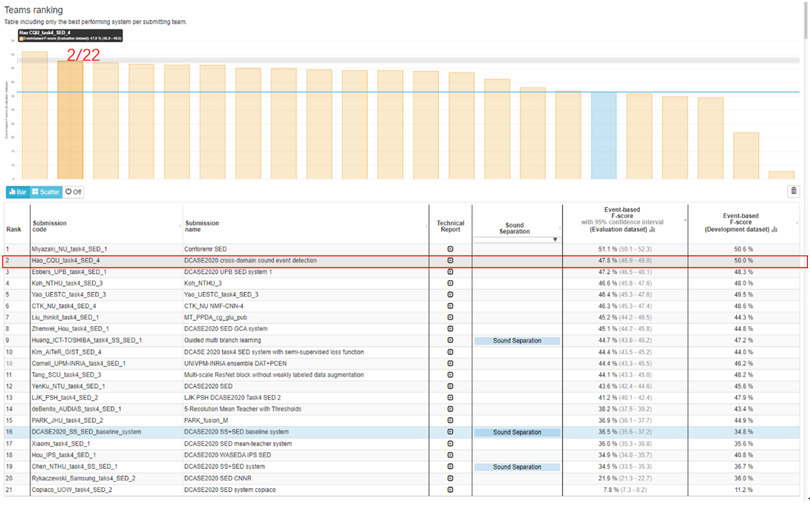Switch chart to Bar mode
This screenshot has height=505, width=810.
click(x=18, y=192)
